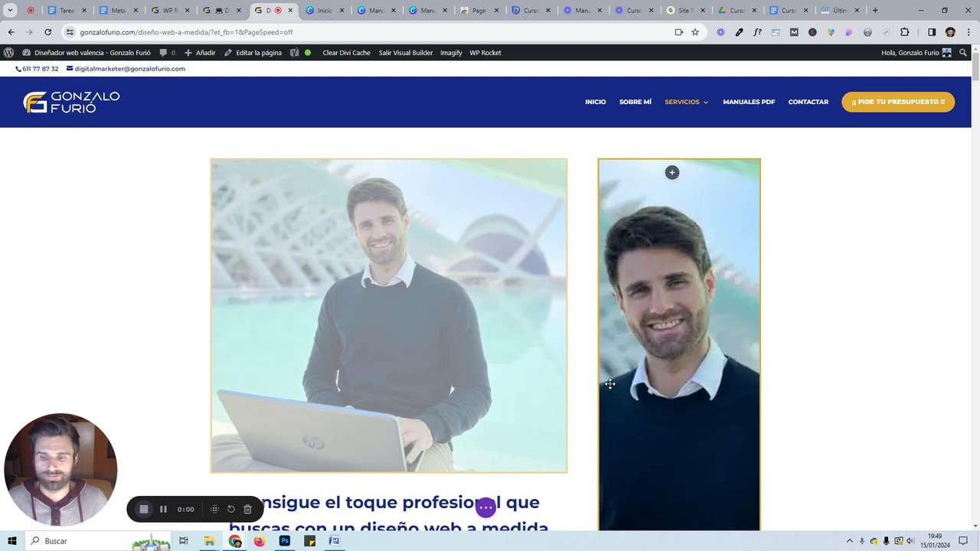Switch to the Meta browser tab
Viewport: 980px width, 551px height.
pyautogui.click(x=118, y=11)
